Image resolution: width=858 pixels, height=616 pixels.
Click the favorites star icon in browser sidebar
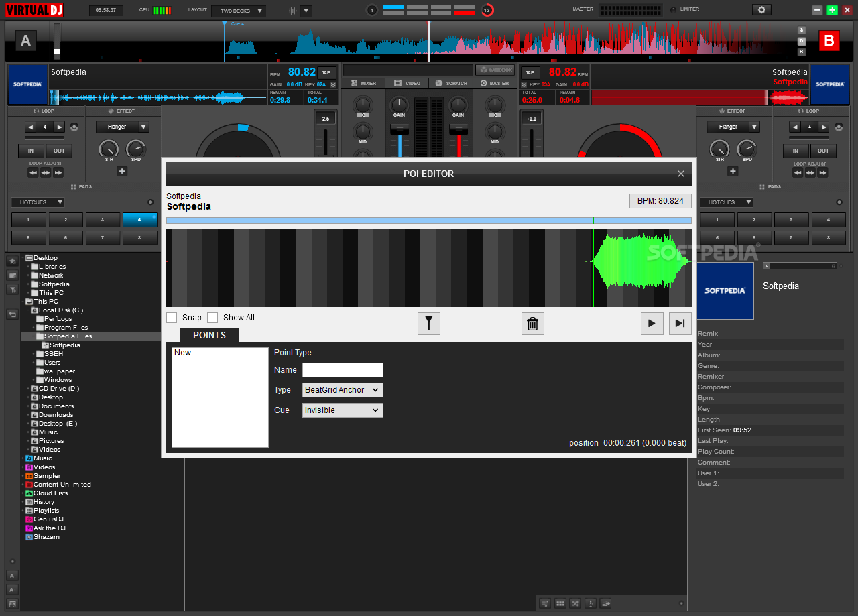[x=12, y=261]
